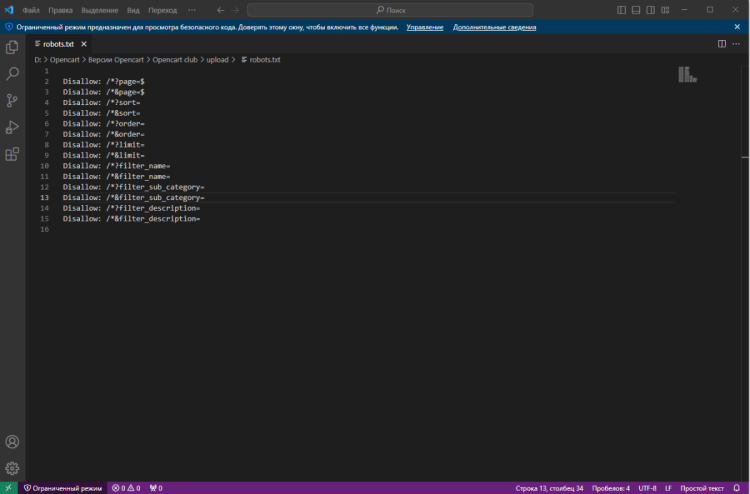Click the minimap code preview
This screenshot has width=750, height=494.
point(687,74)
